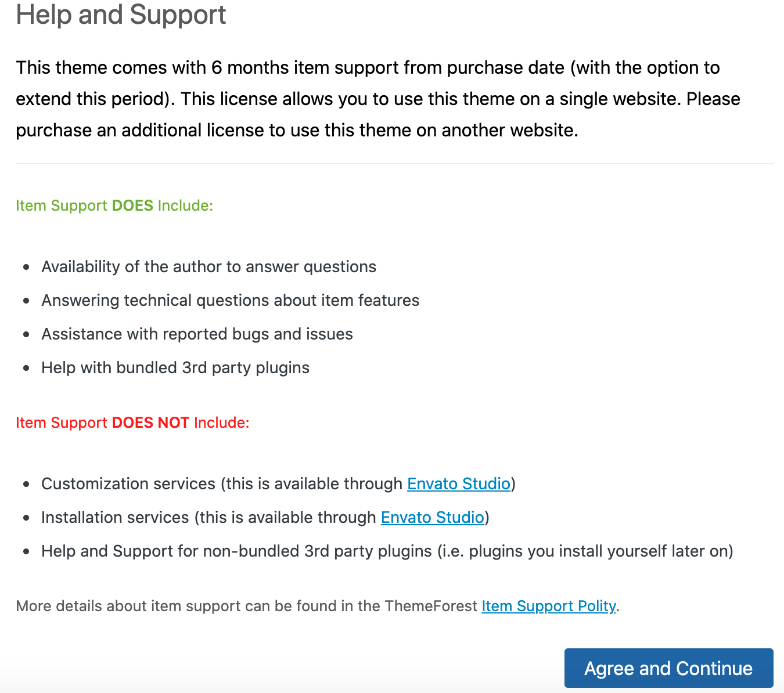Click the 'Installation services' list item text
The width and height of the screenshot is (784, 693).
coord(115,517)
